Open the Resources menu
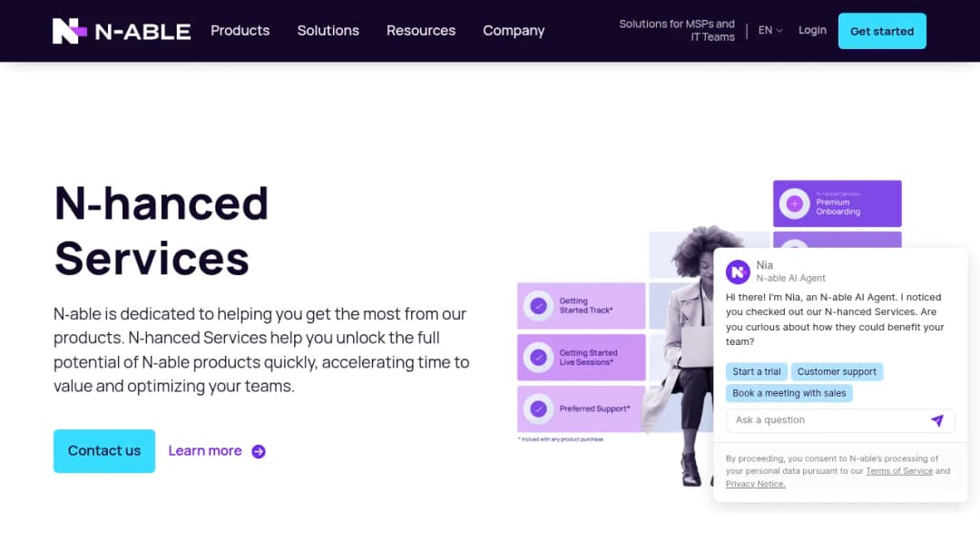Image resolution: width=980 pixels, height=552 pixels. [421, 30]
